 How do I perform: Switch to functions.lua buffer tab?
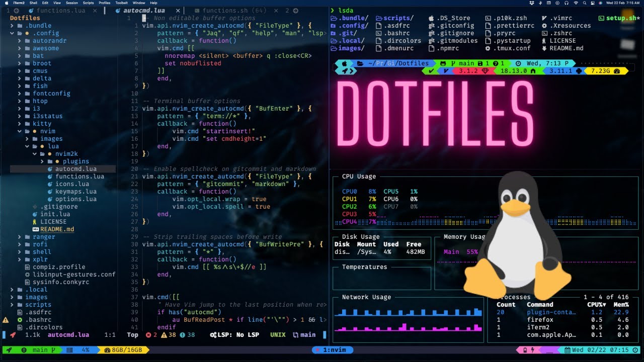click(60, 11)
